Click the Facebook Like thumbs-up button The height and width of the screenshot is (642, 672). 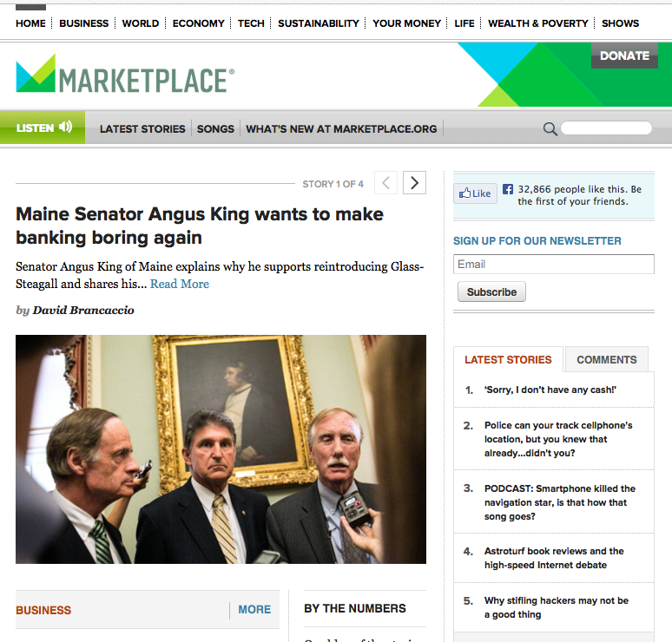[x=475, y=193]
